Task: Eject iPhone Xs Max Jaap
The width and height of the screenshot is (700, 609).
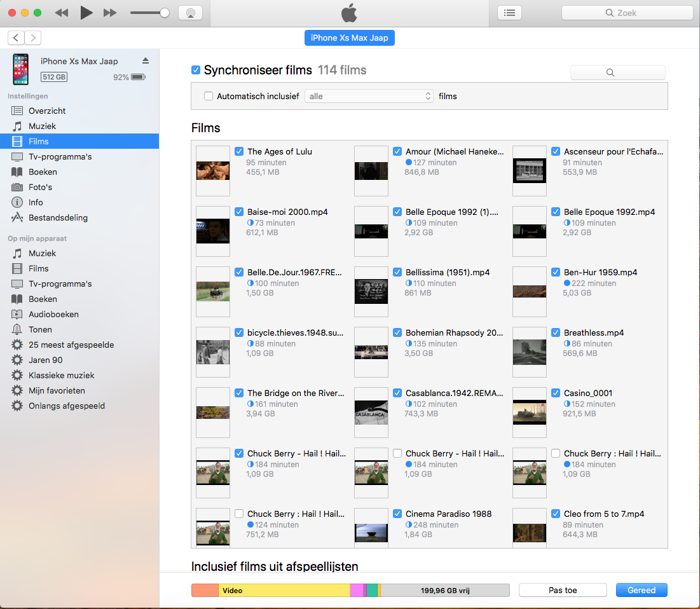Action: click(x=145, y=61)
